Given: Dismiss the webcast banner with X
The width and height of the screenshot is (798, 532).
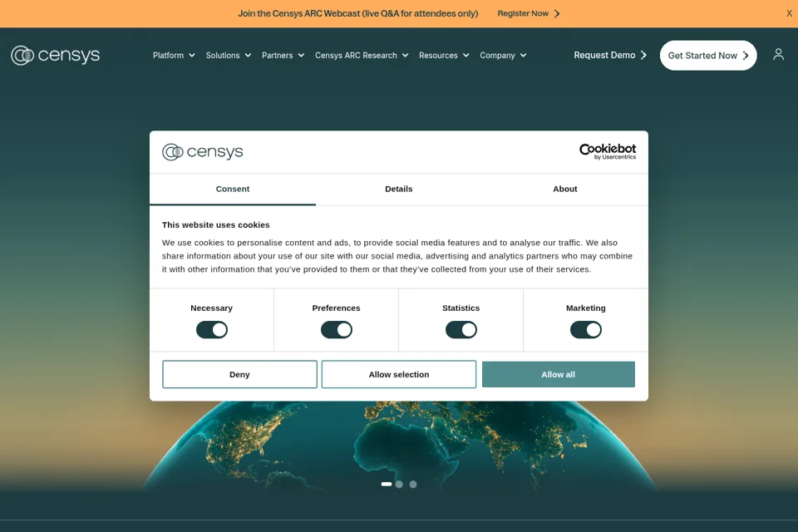Looking at the screenshot, I should (789, 14).
